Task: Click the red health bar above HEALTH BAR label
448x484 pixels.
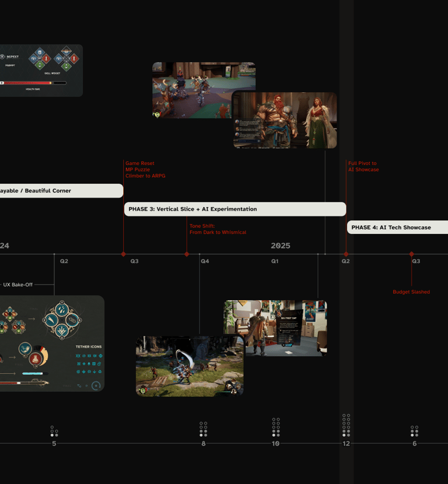Action: click(33, 83)
